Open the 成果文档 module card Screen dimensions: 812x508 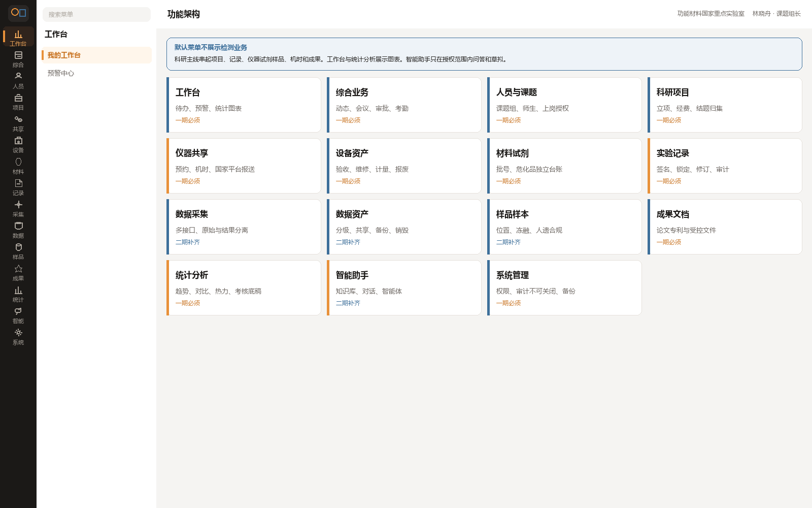click(x=725, y=227)
